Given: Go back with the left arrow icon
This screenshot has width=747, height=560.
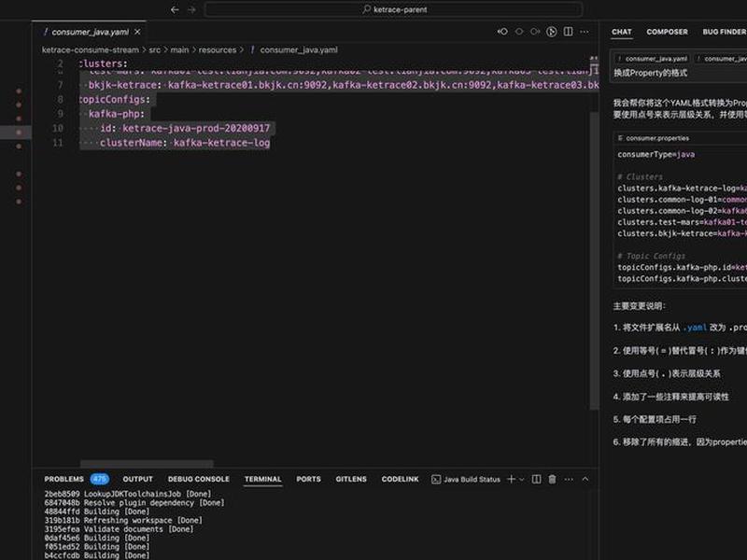Looking at the screenshot, I should click(175, 9).
